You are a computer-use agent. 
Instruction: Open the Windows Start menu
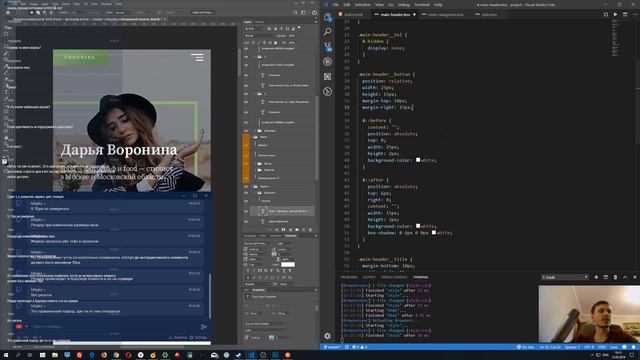[6, 355]
